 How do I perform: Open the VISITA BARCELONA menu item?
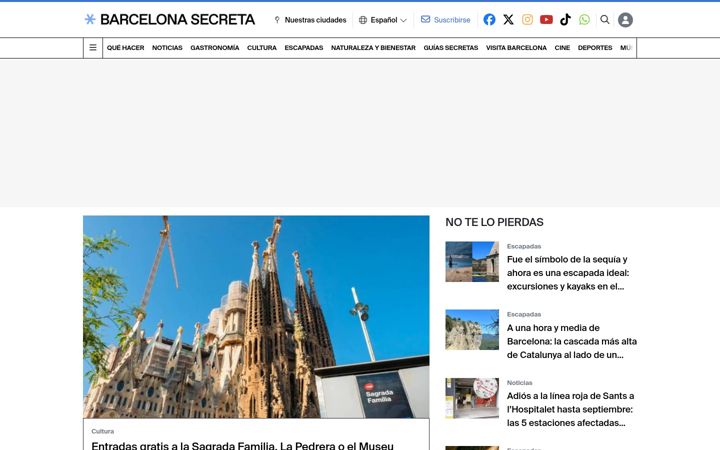pos(516,48)
